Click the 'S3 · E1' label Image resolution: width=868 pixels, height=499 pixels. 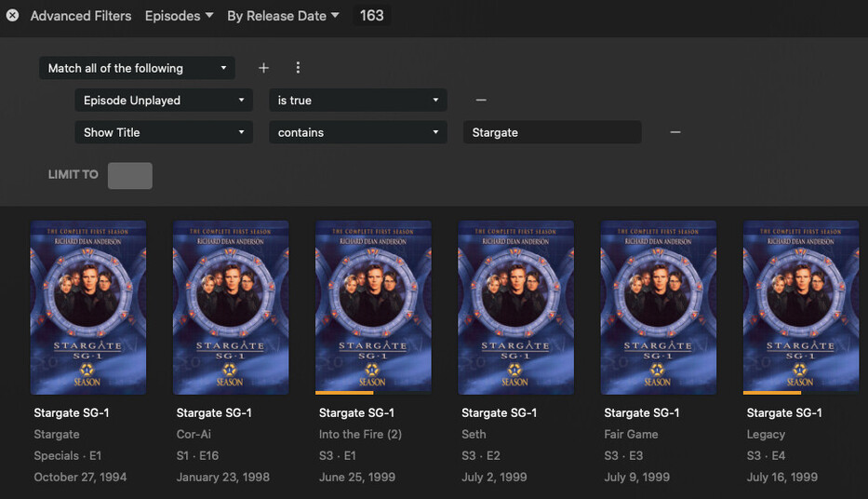tap(337, 456)
